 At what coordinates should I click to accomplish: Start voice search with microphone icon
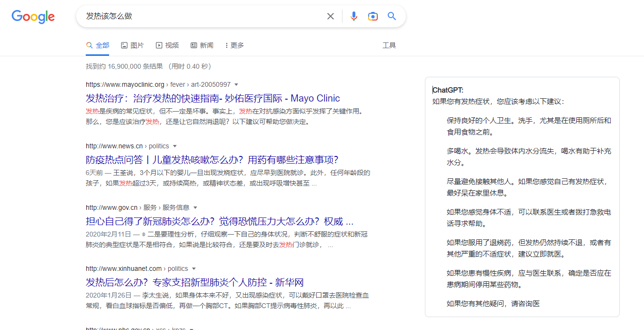(353, 16)
